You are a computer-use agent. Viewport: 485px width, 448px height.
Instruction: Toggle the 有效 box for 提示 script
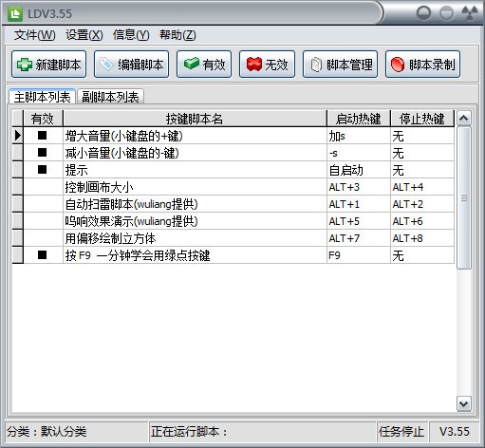(x=43, y=170)
